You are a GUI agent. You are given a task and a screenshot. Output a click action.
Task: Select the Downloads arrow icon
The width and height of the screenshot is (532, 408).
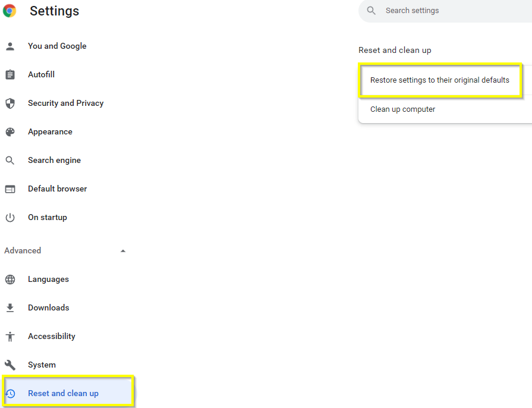click(x=10, y=307)
